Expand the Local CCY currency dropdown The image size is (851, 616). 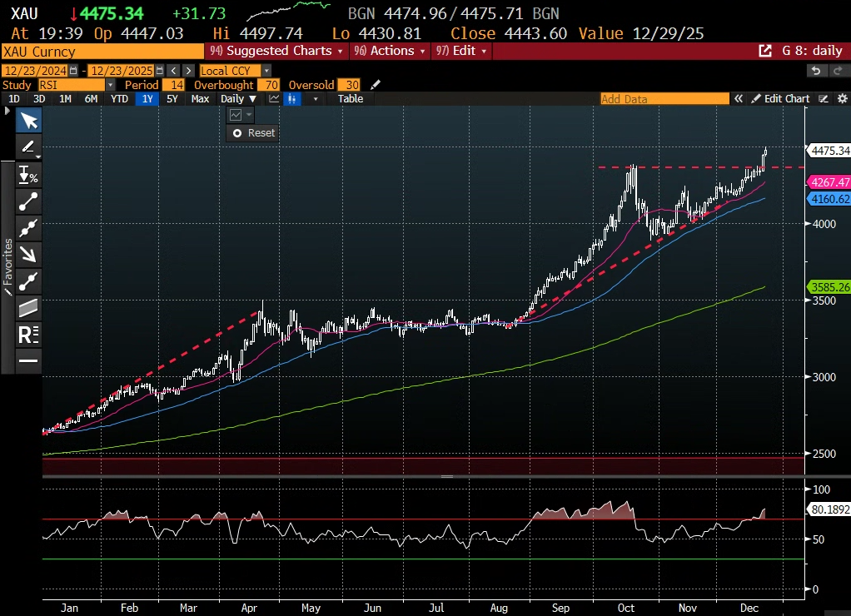click(x=236, y=71)
